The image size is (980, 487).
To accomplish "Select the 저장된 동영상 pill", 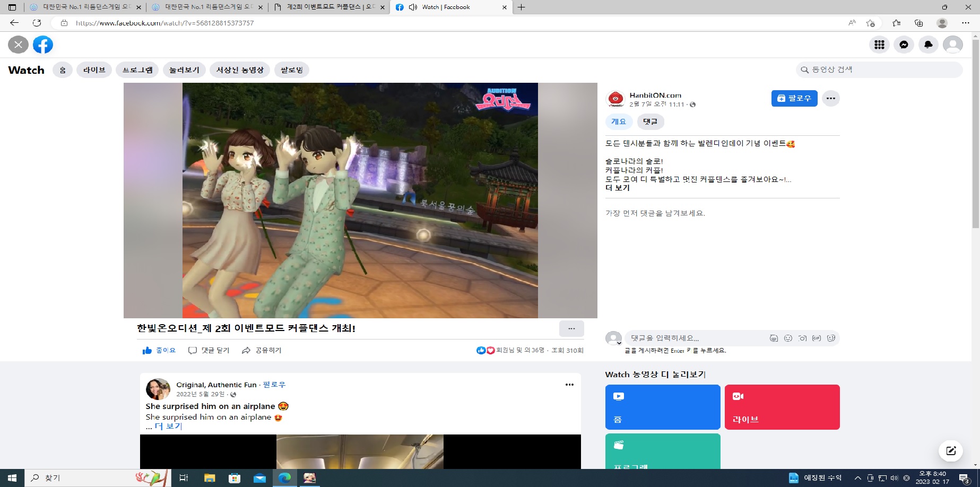I will (240, 69).
